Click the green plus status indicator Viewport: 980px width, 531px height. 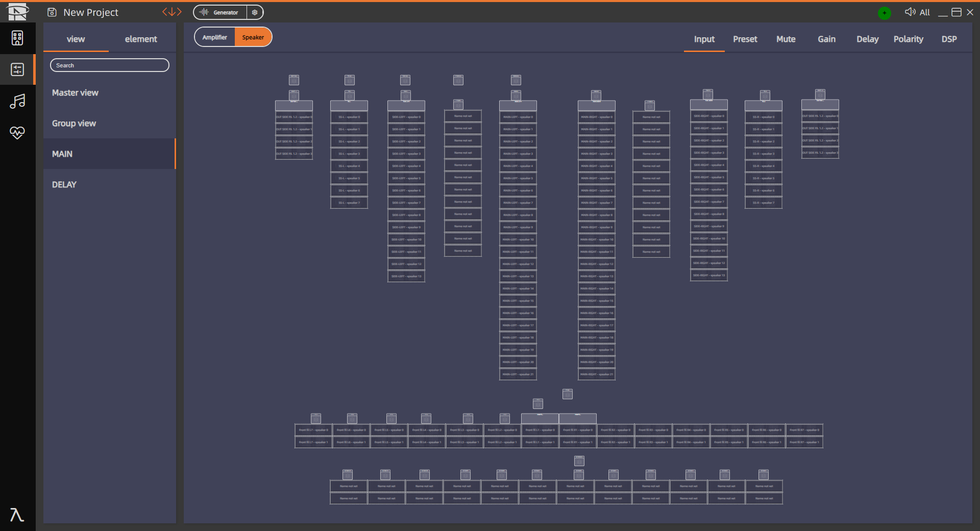pos(884,13)
